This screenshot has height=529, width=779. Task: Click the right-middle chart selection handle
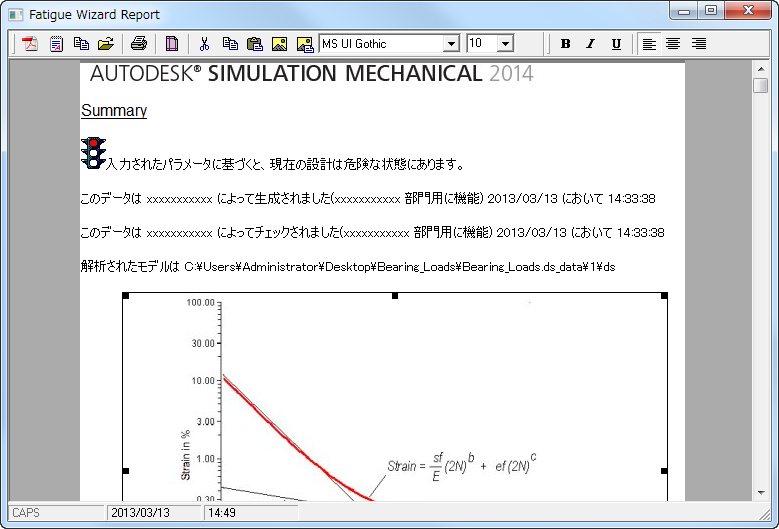pyautogui.click(x=664, y=470)
